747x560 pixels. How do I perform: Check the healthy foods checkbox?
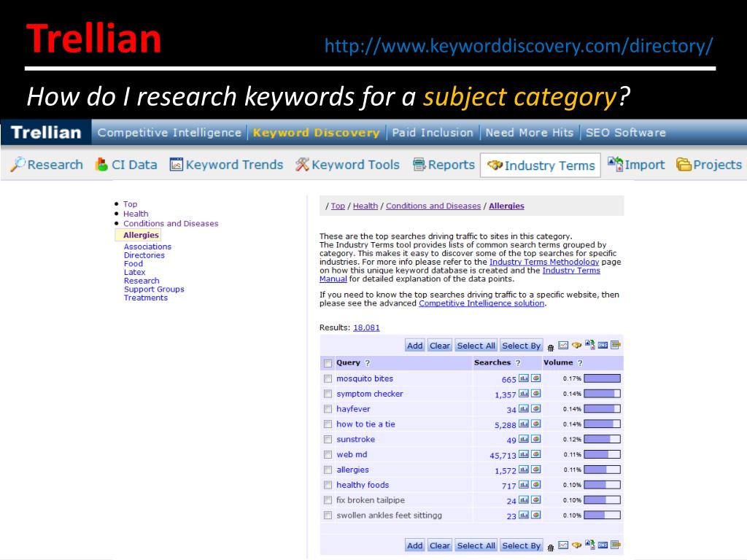coord(328,485)
